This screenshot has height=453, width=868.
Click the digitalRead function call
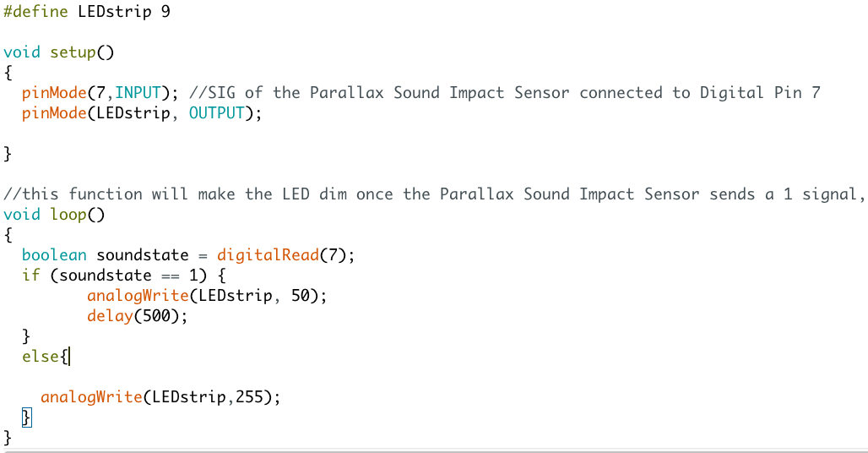pyautogui.click(x=273, y=255)
